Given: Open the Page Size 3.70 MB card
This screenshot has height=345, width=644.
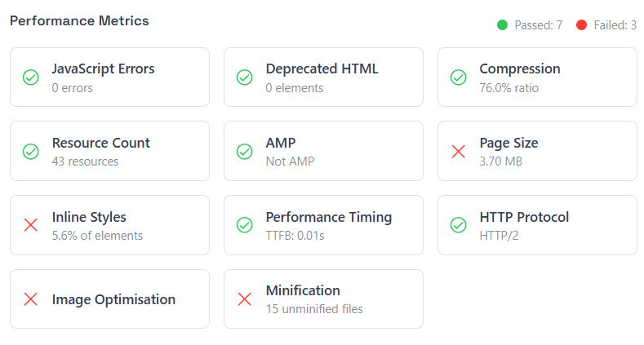Looking at the screenshot, I should coord(537,151).
